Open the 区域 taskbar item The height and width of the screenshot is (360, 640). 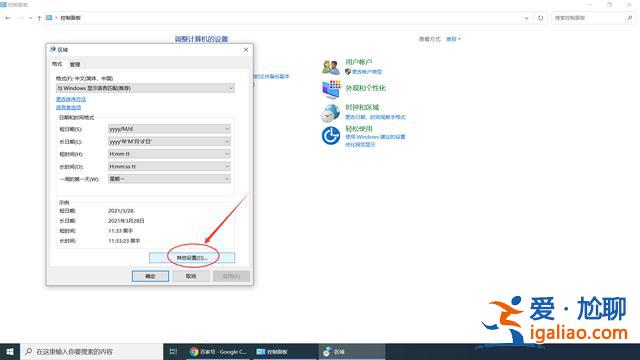351,351
